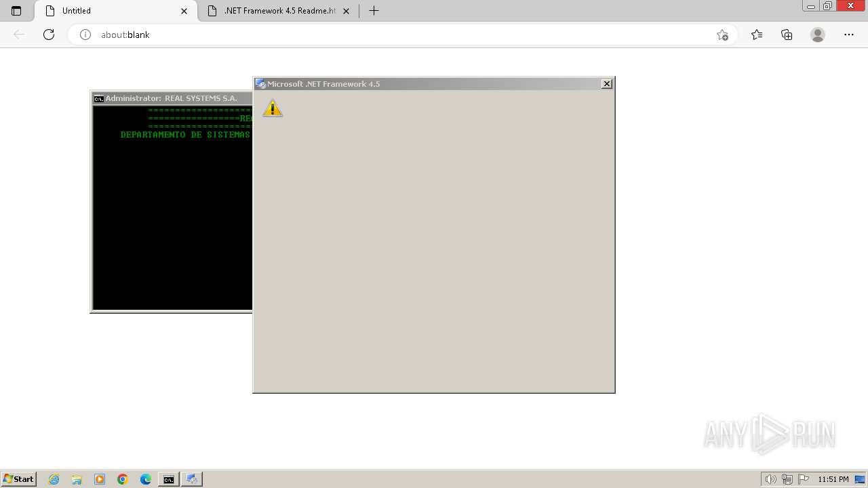
Task: Launch Internet Explorer from taskbar
Action: point(54,479)
